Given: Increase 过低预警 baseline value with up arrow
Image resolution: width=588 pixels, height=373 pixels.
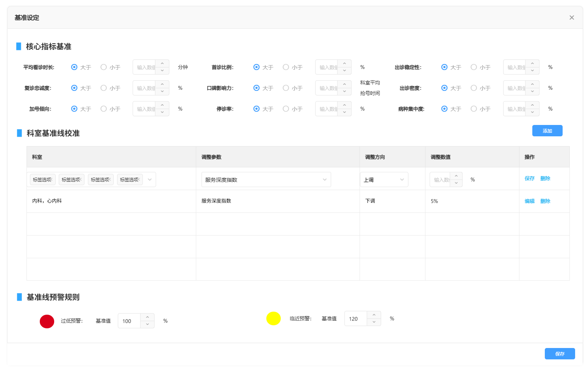Looking at the screenshot, I should pyautogui.click(x=147, y=317).
